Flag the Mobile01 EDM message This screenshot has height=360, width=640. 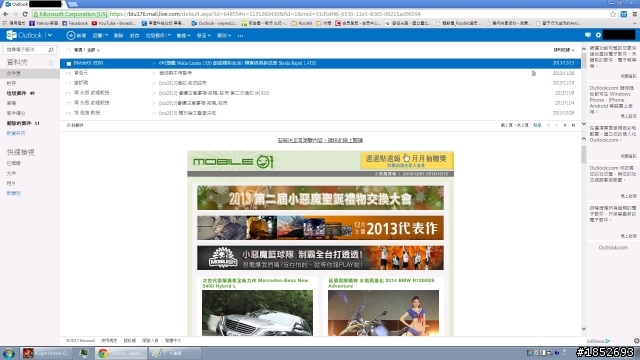click(x=154, y=63)
